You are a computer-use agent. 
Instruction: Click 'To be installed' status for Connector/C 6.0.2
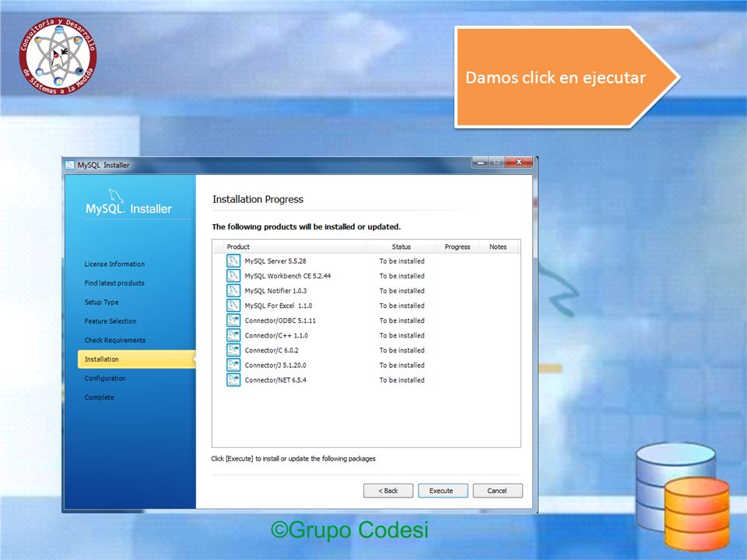[x=402, y=350]
